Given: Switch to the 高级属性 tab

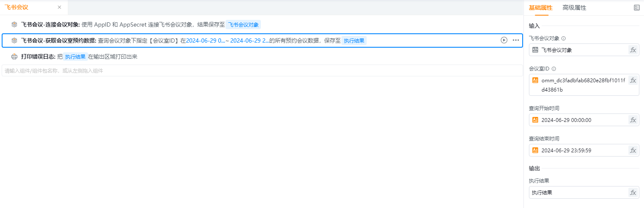Looking at the screenshot, I should (x=574, y=8).
